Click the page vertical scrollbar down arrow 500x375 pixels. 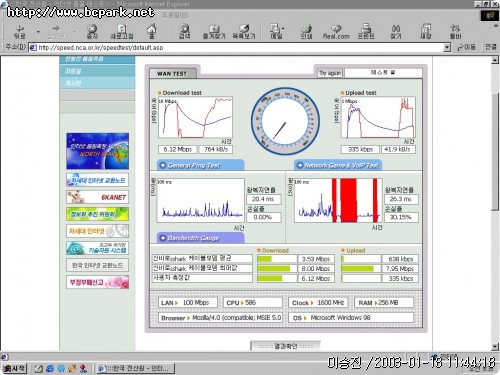pos(495,347)
